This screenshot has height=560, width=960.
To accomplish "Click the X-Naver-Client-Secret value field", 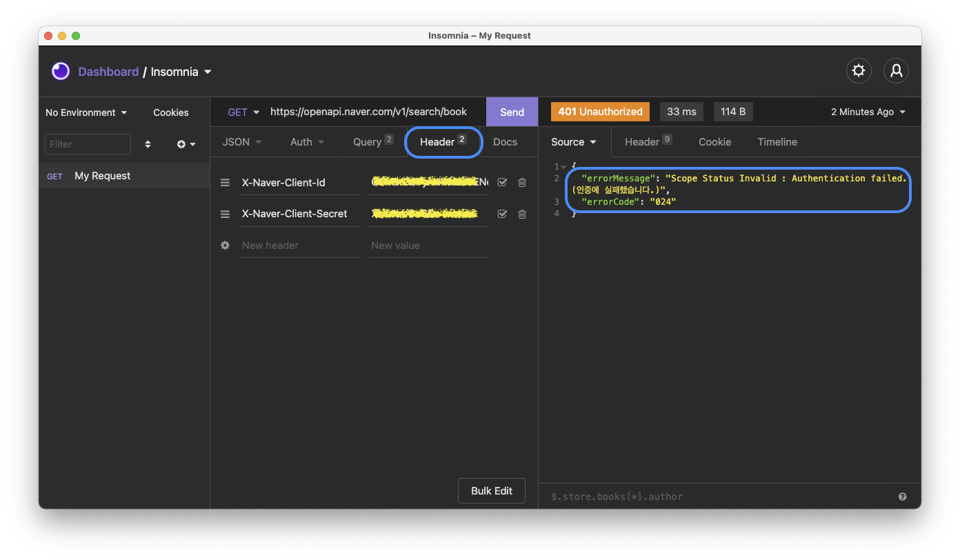I will click(x=428, y=214).
